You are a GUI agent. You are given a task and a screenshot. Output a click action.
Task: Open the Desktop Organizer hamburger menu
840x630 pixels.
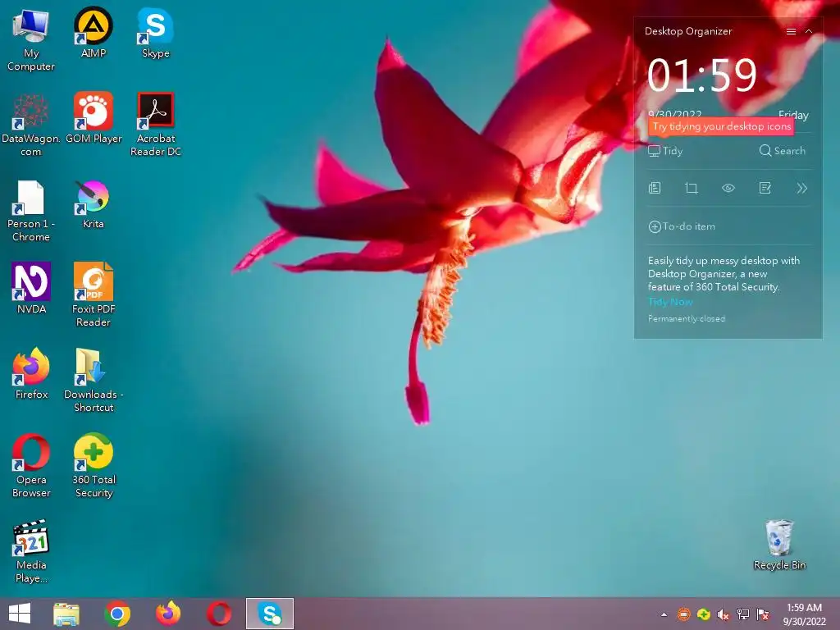(x=791, y=32)
